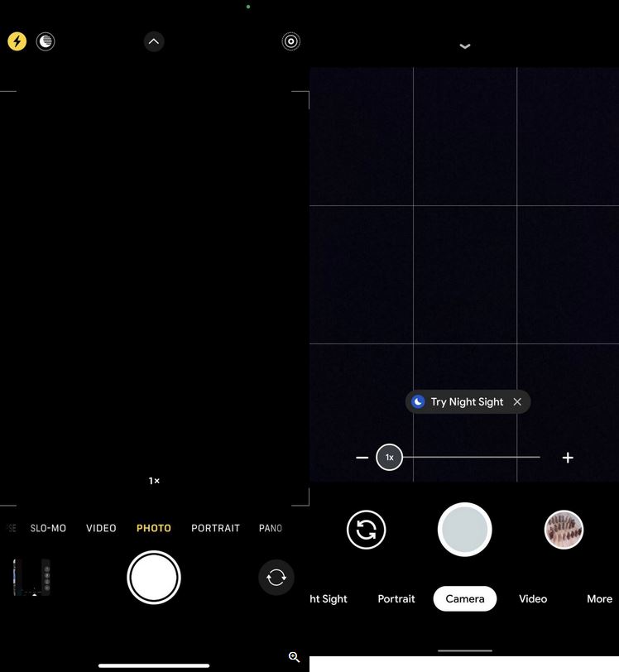Open the Pixel gallery preview thumbnail

tap(564, 530)
